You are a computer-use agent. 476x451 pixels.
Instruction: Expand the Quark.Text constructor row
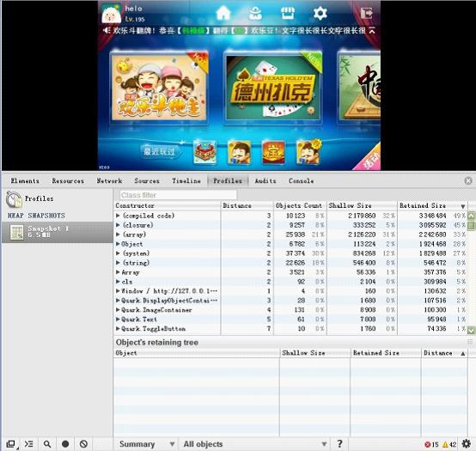click(x=118, y=320)
